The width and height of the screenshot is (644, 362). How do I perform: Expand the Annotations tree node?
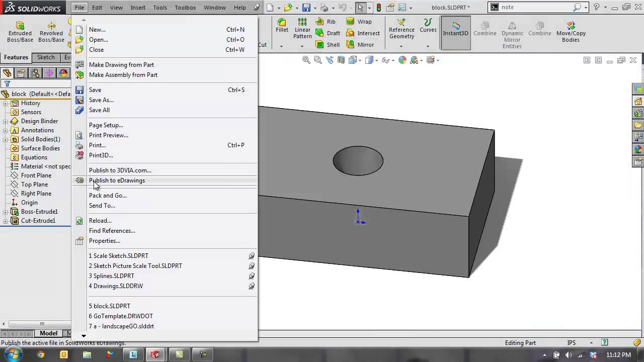click(x=6, y=130)
